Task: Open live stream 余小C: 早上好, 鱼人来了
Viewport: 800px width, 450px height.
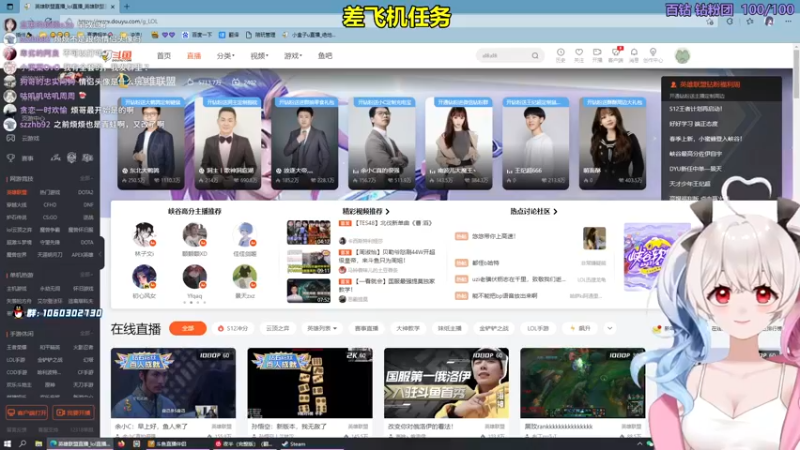Action: pos(173,383)
